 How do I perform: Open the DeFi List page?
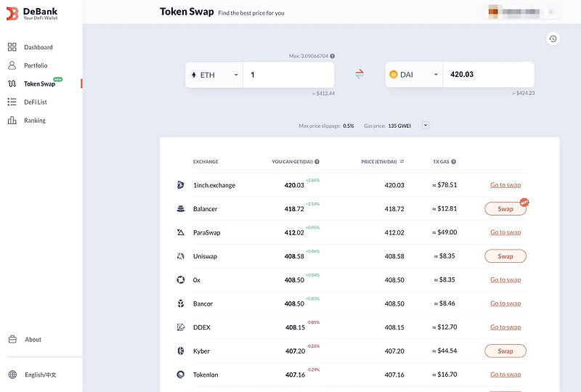35,102
